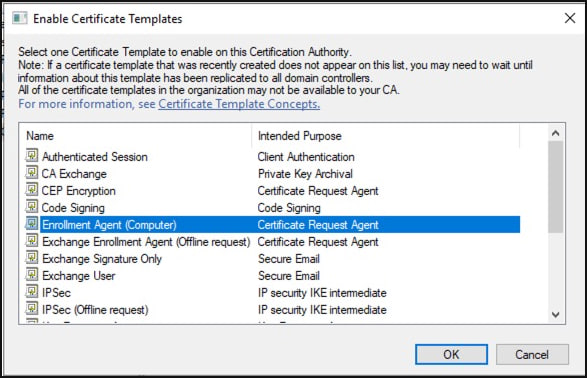Confirm selection with OK button
This screenshot has width=587, height=378.
tap(451, 354)
